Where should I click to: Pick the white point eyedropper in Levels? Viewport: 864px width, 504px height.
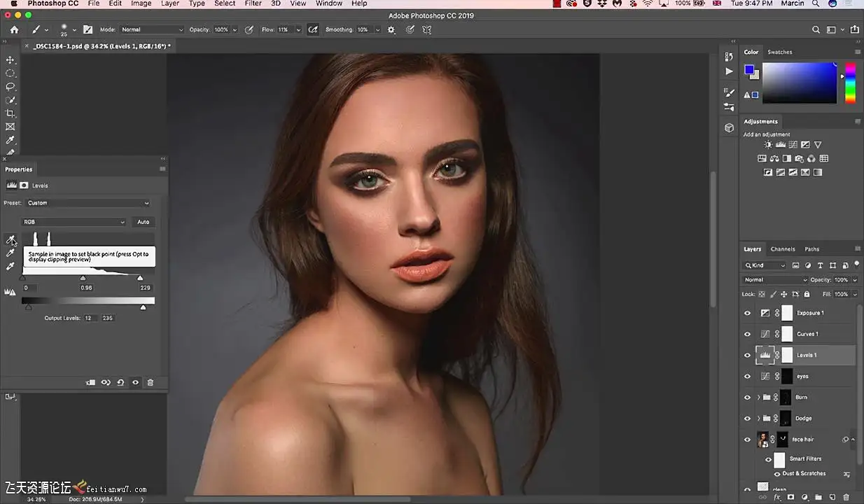(x=11, y=267)
